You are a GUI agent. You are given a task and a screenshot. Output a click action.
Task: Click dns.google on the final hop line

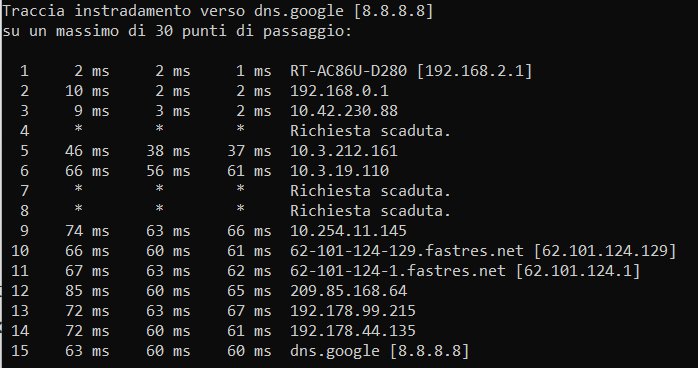pyautogui.click(x=335, y=351)
